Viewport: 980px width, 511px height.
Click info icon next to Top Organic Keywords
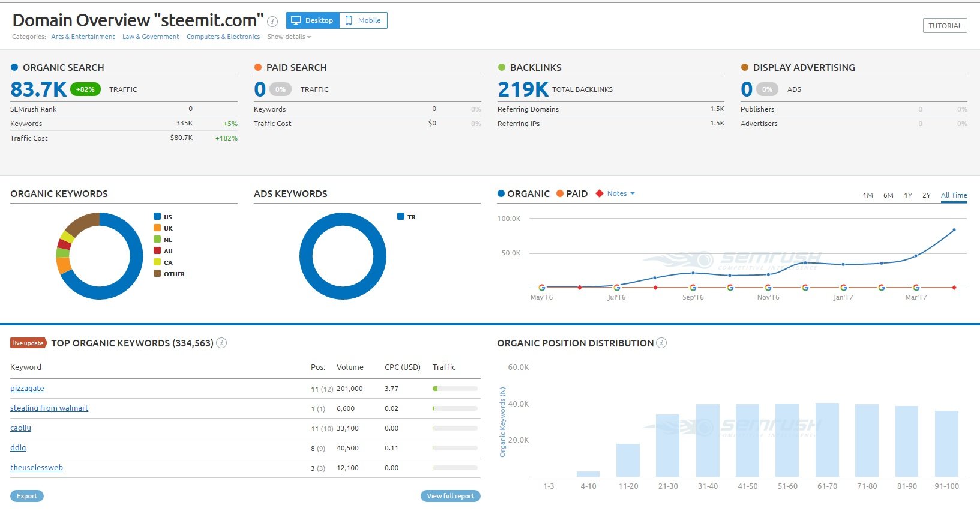point(221,343)
